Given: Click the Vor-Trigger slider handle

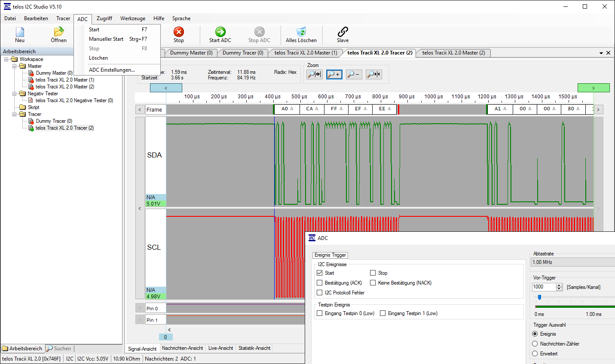Looking at the screenshot, I should coord(539,297).
